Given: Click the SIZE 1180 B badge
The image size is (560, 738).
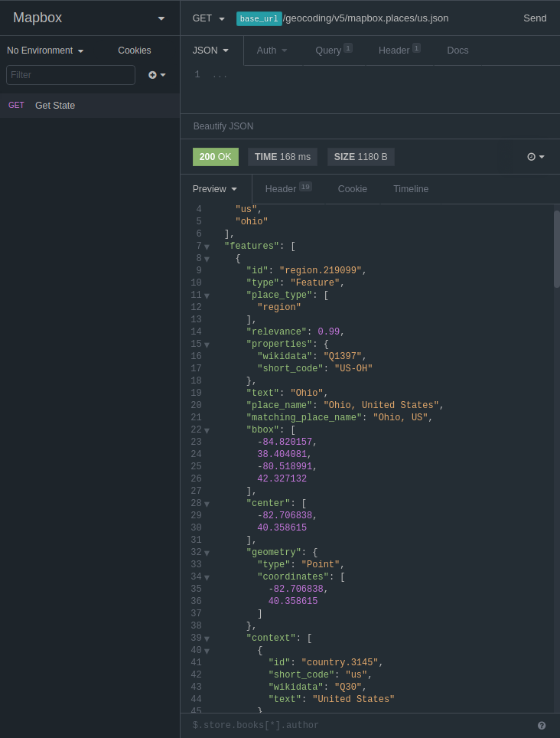Looking at the screenshot, I should (360, 157).
